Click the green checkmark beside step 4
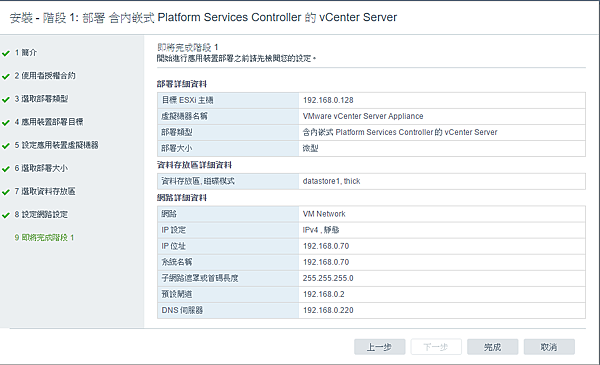 click(x=6, y=122)
